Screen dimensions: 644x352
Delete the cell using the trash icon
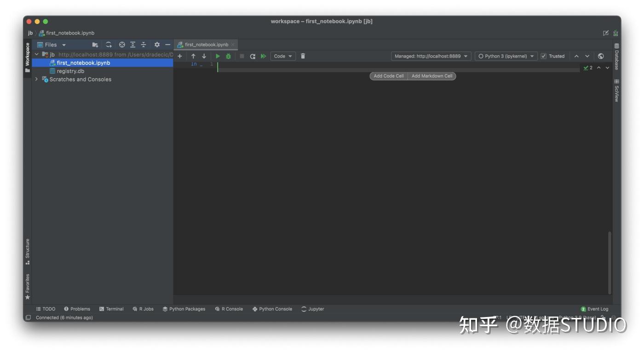coord(302,56)
